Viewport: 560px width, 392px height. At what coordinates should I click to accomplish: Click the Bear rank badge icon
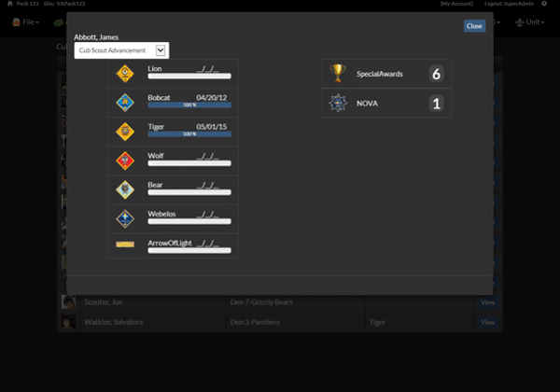tap(125, 189)
